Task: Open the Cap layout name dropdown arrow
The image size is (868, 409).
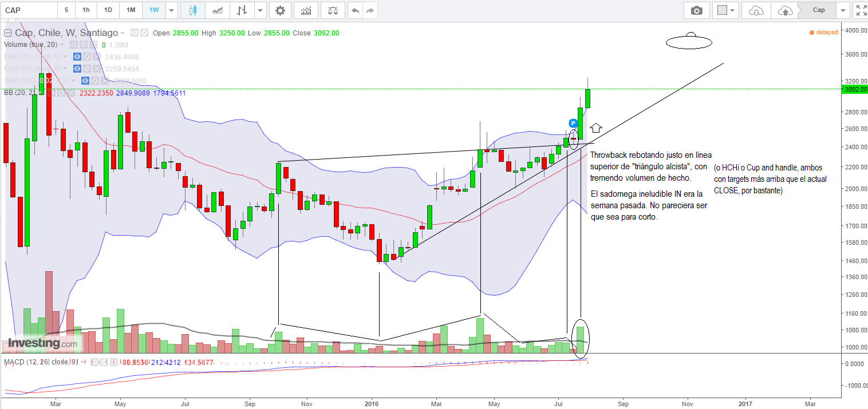Action: pyautogui.click(x=842, y=10)
